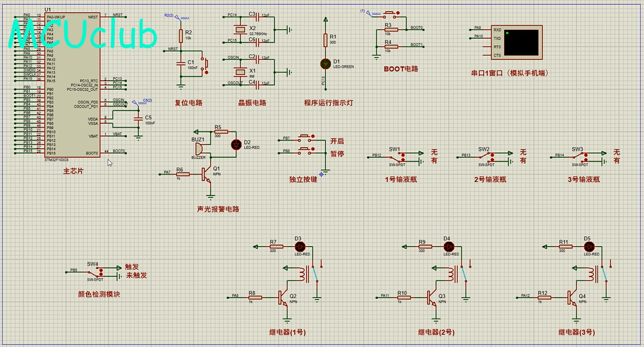Select resistor R7 next to D3
644x347 pixels.
[x=277, y=247]
